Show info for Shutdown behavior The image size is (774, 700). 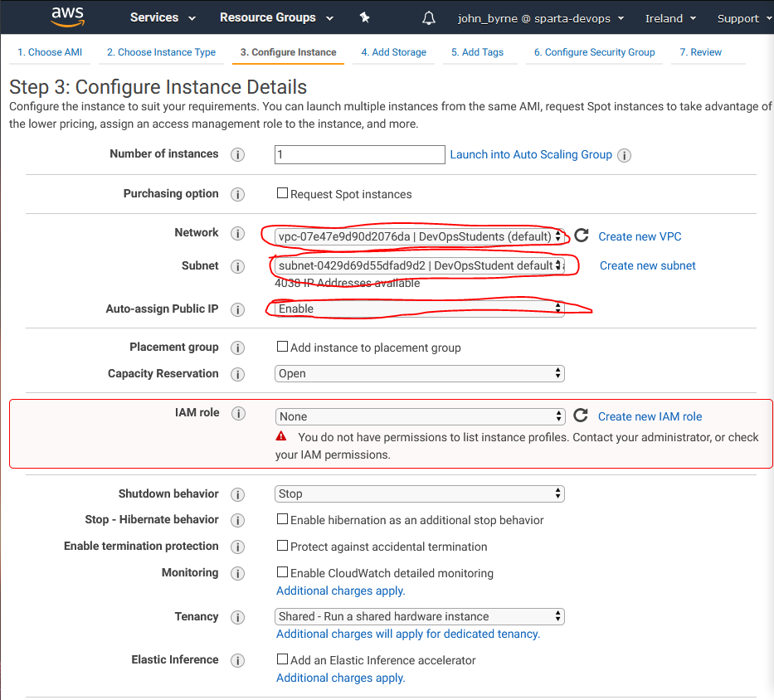237,494
